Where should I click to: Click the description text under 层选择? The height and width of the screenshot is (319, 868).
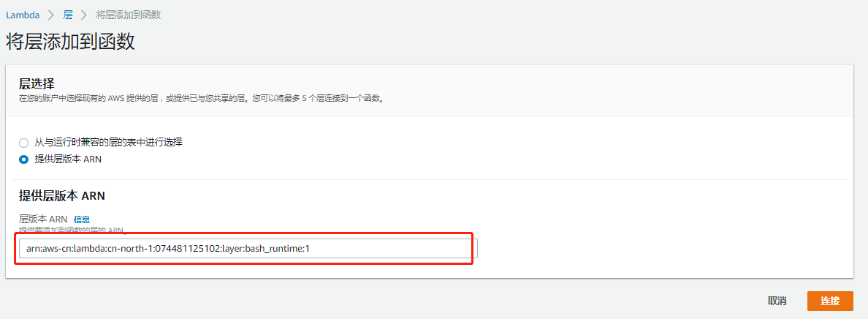pyautogui.click(x=202, y=99)
